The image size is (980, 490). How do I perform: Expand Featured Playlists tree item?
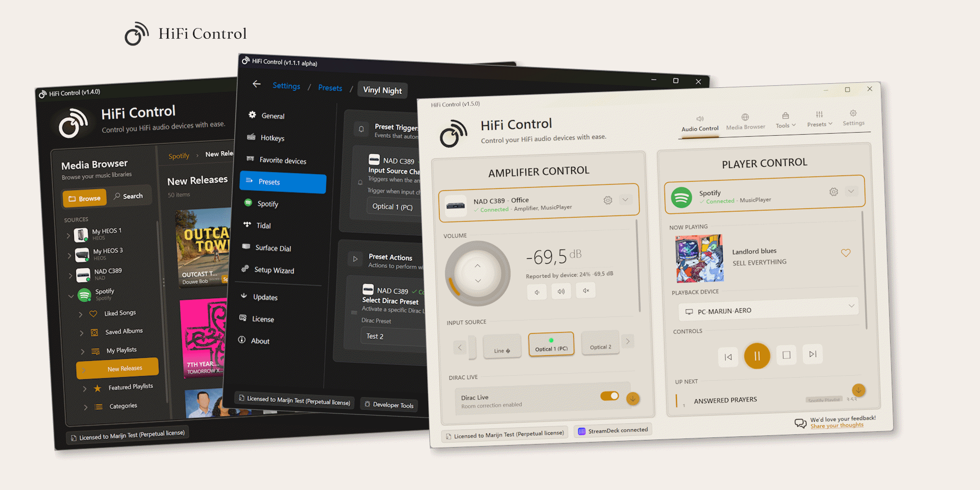[x=85, y=389]
